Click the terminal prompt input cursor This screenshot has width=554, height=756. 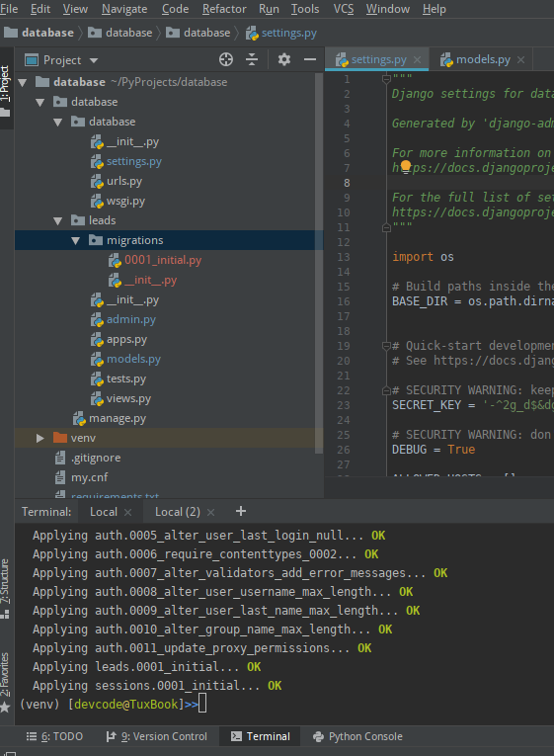(202, 704)
